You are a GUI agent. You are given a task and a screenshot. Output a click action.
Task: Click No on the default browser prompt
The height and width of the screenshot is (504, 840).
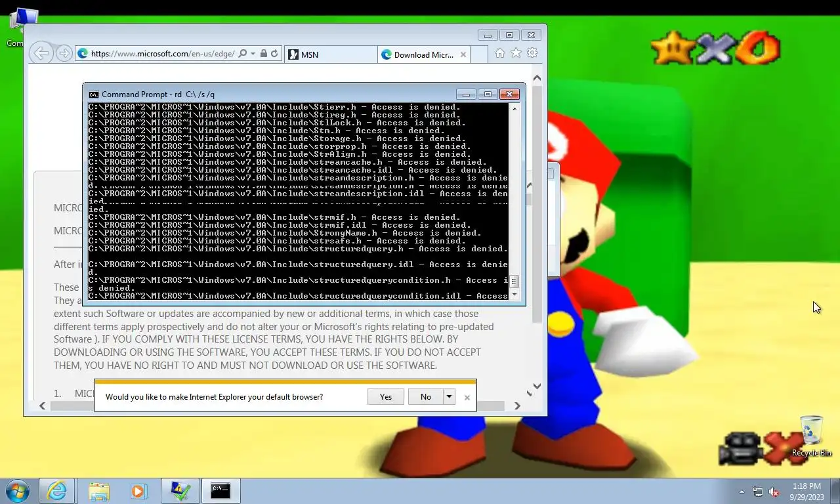(426, 396)
